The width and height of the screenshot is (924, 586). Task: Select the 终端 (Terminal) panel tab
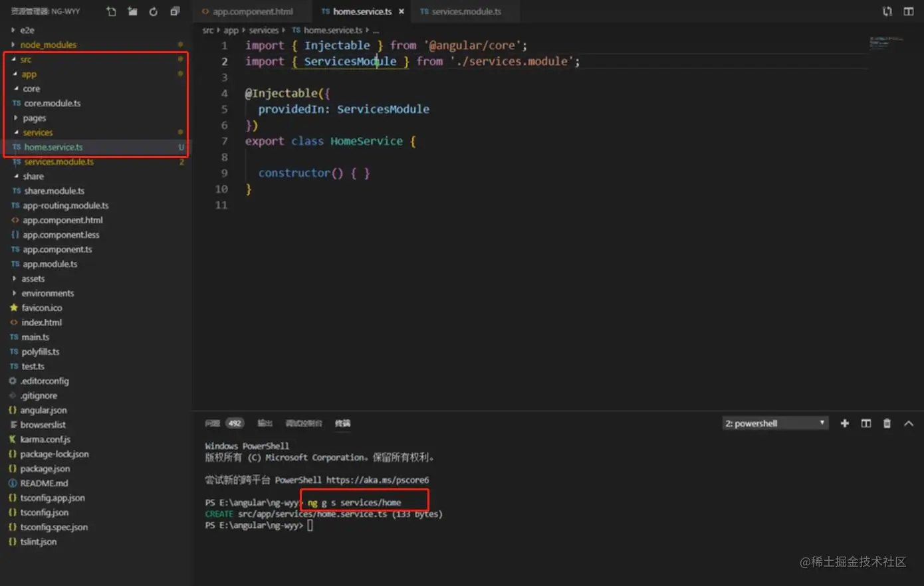(x=342, y=423)
